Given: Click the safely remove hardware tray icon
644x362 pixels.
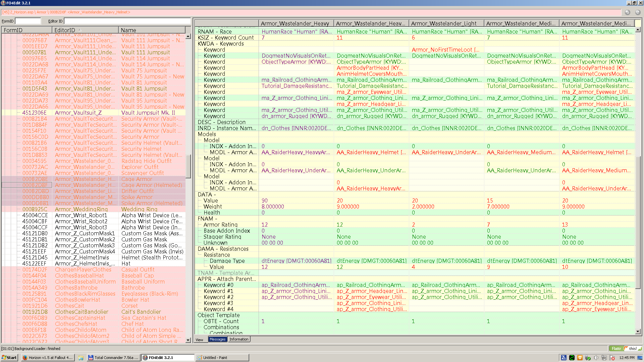Looking at the screenshot, I should [588, 358].
